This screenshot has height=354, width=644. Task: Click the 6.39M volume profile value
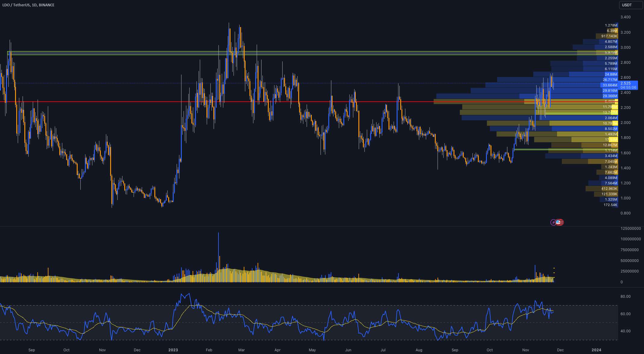tap(612, 31)
